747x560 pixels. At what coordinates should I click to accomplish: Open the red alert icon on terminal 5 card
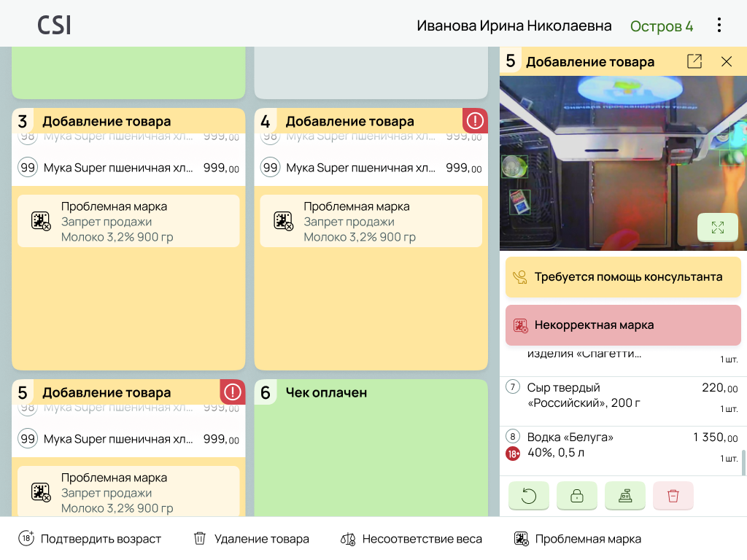click(233, 392)
